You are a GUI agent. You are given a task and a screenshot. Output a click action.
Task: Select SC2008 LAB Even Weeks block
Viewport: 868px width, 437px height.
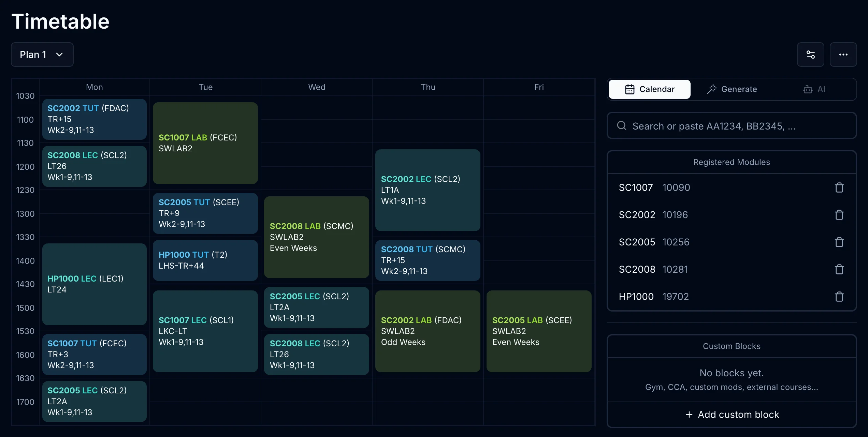(x=317, y=237)
